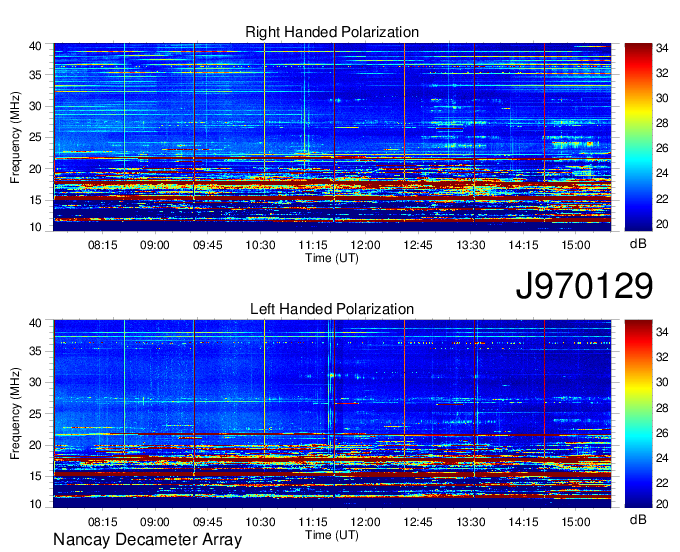
Task: Click the 14:15 time tick under the Left Handed plot
Action: [523, 522]
